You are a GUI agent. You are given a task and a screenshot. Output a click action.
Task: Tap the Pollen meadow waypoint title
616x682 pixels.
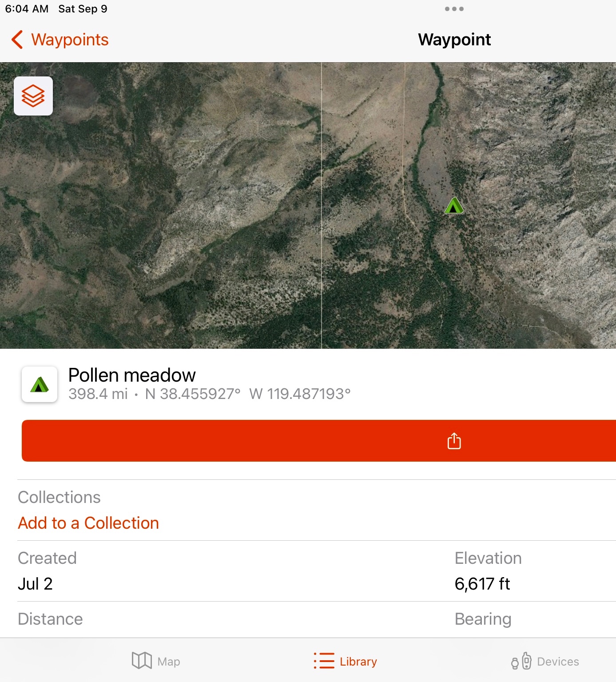coord(132,375)
